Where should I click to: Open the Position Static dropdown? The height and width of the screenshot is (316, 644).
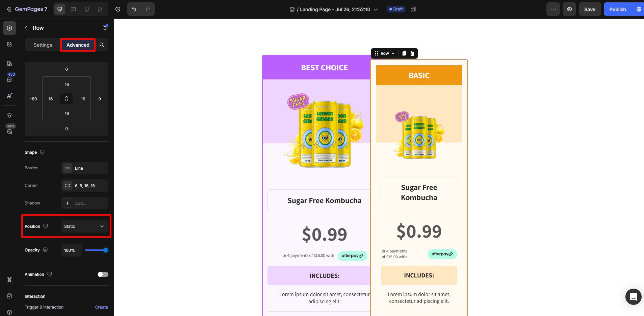[x=85, y=226]
